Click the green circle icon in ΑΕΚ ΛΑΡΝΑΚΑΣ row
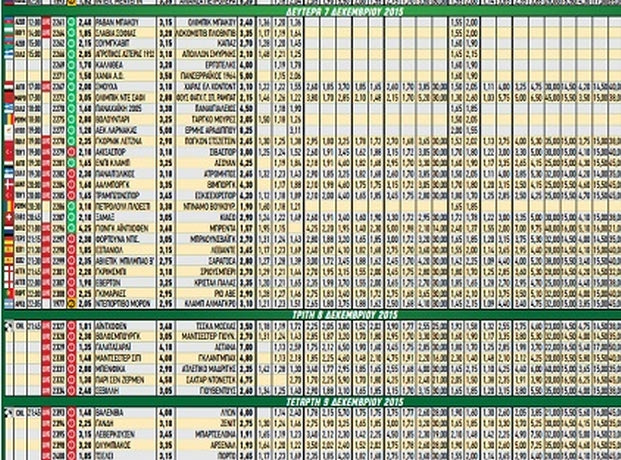Screen dimensions: 621x460 [71, 130]
